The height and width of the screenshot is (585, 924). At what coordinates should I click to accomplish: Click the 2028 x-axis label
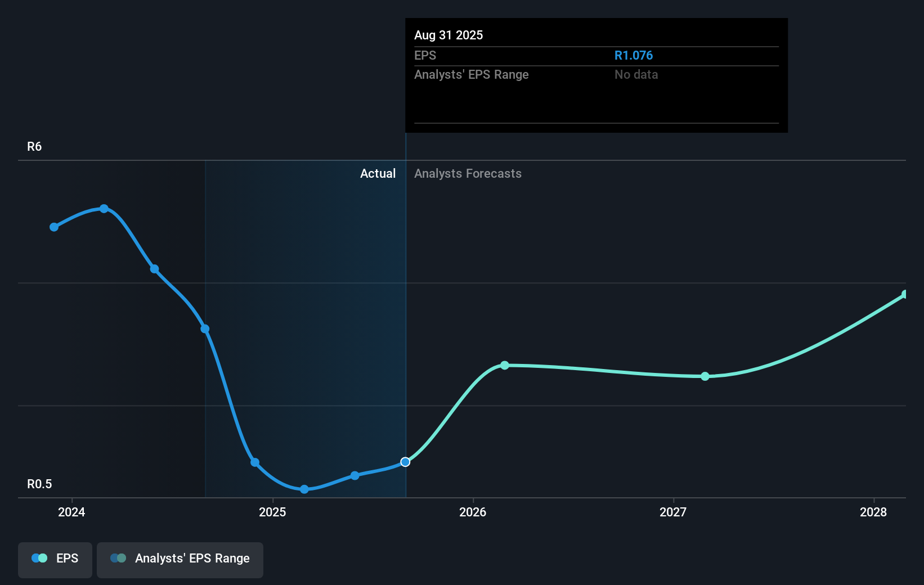click(873, 512)
